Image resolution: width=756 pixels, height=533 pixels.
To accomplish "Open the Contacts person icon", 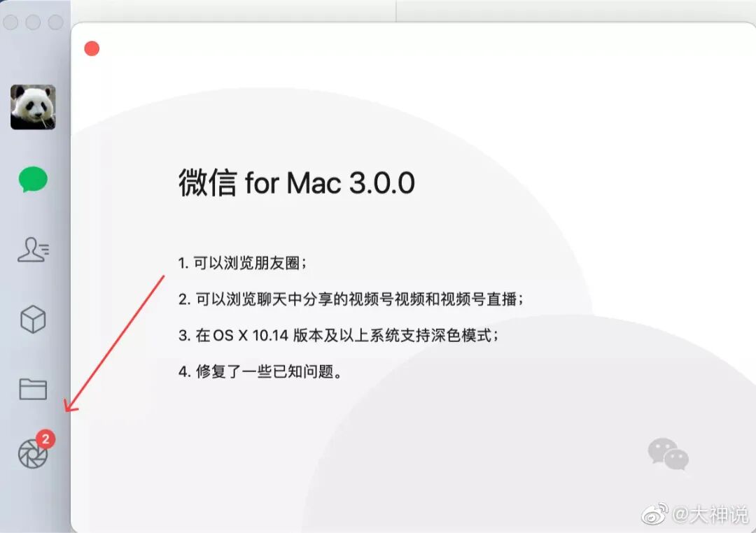I will point(34,250).
